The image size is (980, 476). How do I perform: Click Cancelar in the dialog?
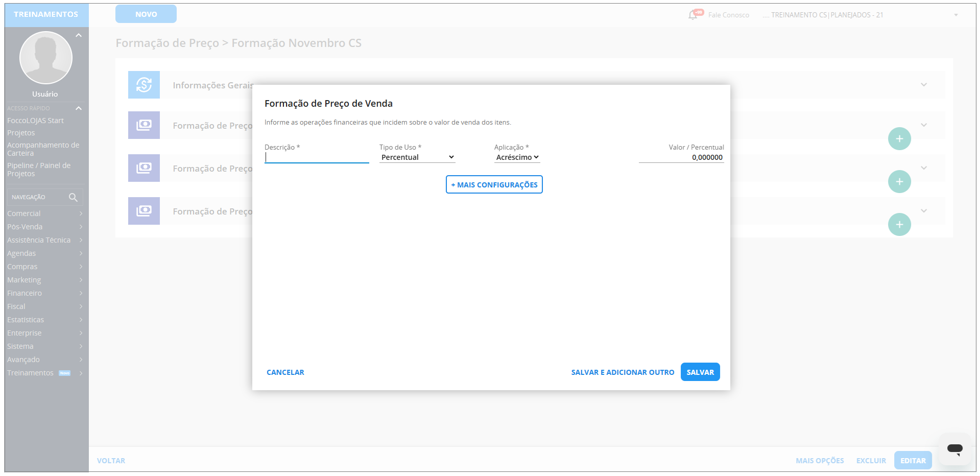285,372
